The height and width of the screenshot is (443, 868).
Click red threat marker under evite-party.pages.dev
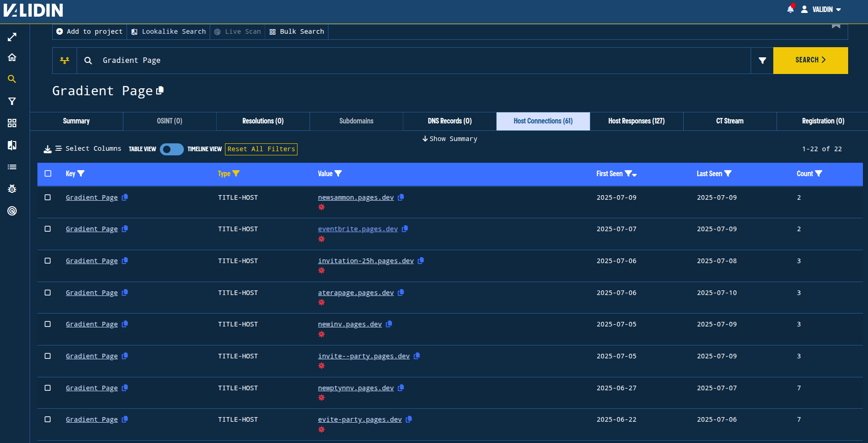(x=322, y=430)
